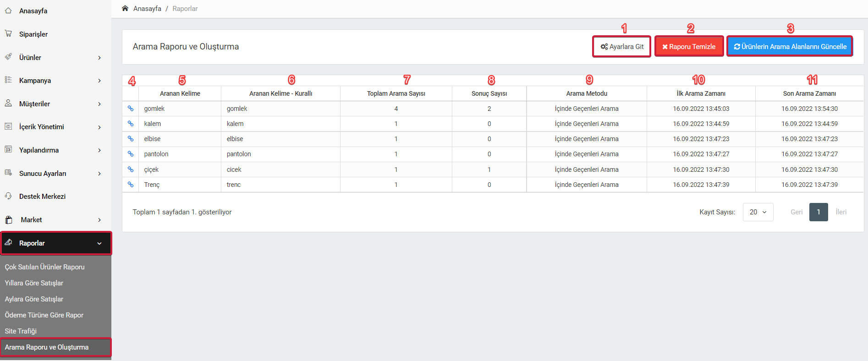Open link icon for pantolon row
Screen dimensions: 868x361
(131, 154)
